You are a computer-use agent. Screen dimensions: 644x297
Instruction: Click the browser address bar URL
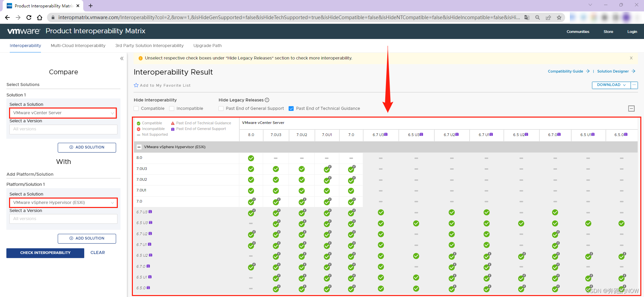[289, 17]
